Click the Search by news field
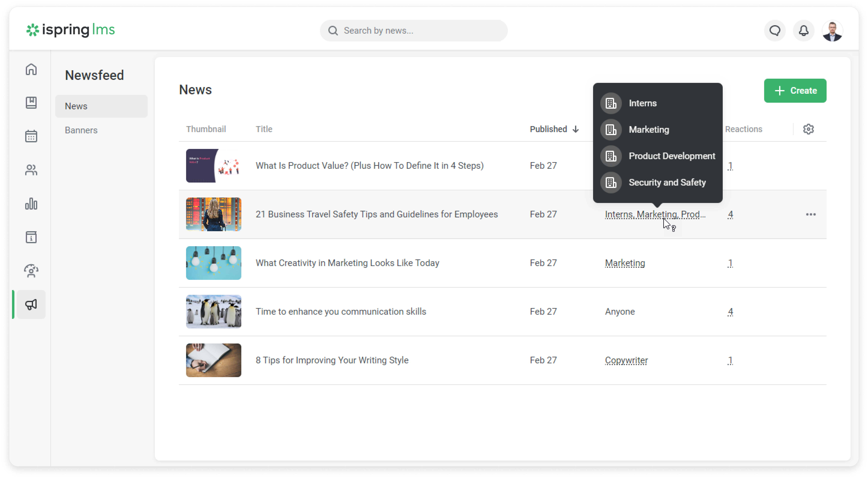 pyautogui.click(x=413, y=31)
